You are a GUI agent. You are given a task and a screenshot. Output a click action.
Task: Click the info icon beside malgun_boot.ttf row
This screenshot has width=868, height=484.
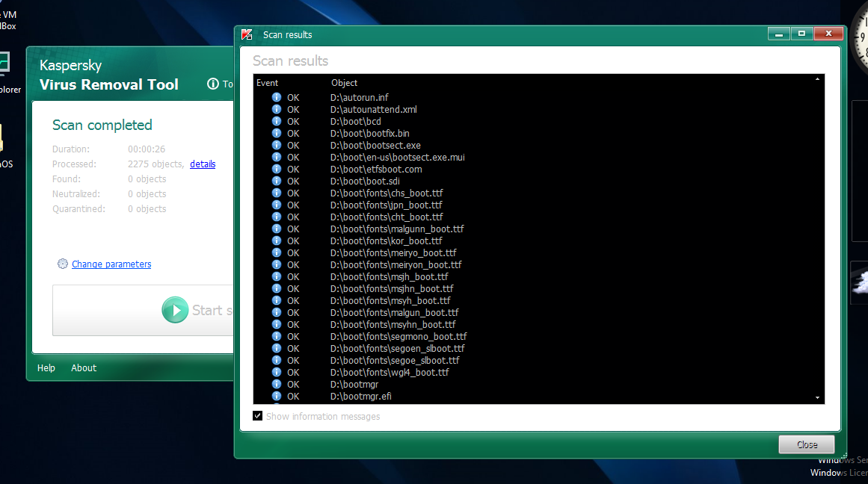tap(276, 312)
